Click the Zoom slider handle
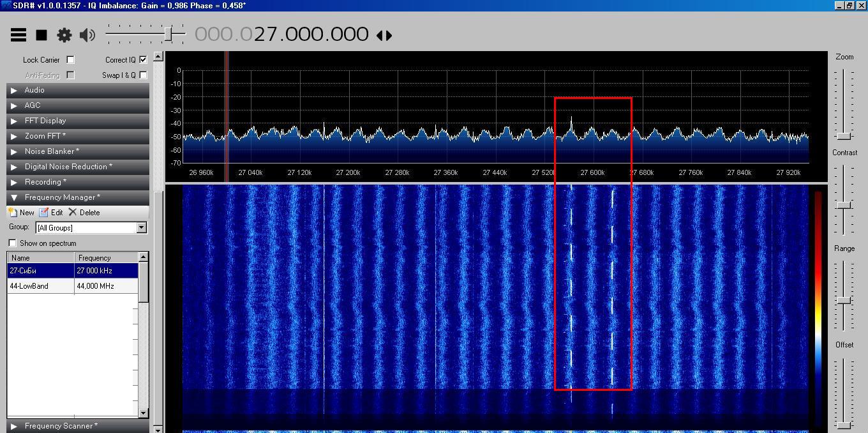 [844, 136]
